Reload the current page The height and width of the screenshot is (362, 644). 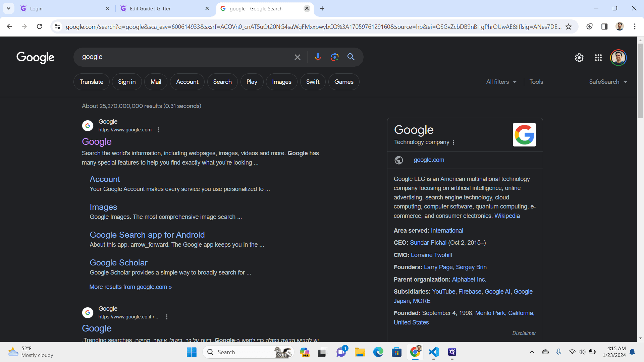(39, 26)
